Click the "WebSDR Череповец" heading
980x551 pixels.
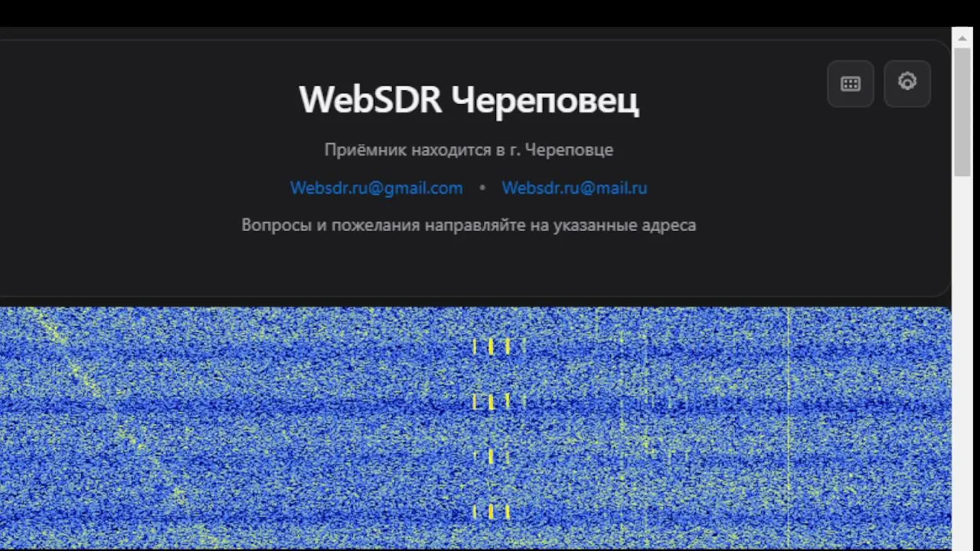tap(469, 100)
